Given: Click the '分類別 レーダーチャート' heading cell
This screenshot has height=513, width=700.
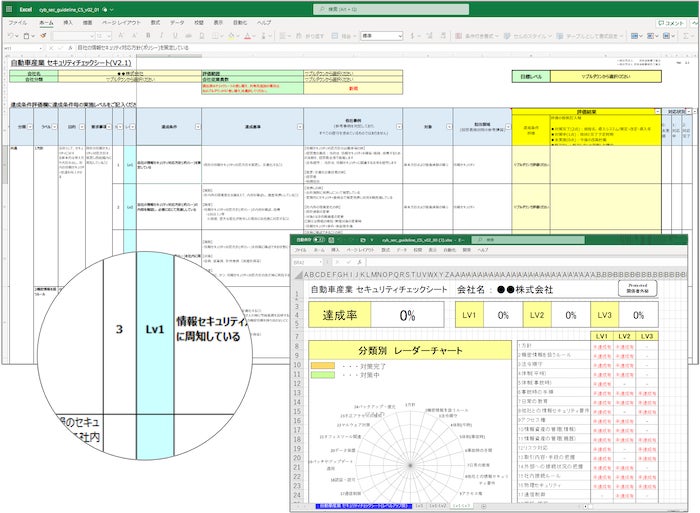Looking at the screenshot, I should (x=410, y=350).
